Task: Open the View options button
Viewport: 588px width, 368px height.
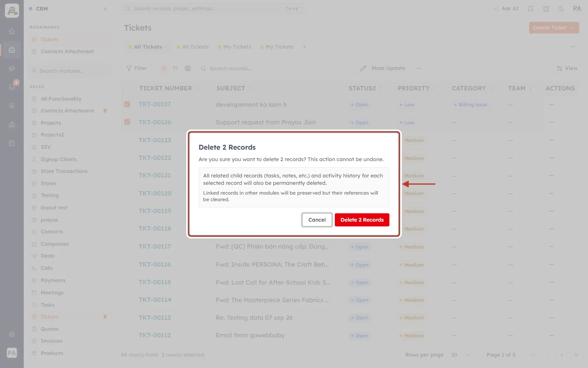Action: [567, 68]
